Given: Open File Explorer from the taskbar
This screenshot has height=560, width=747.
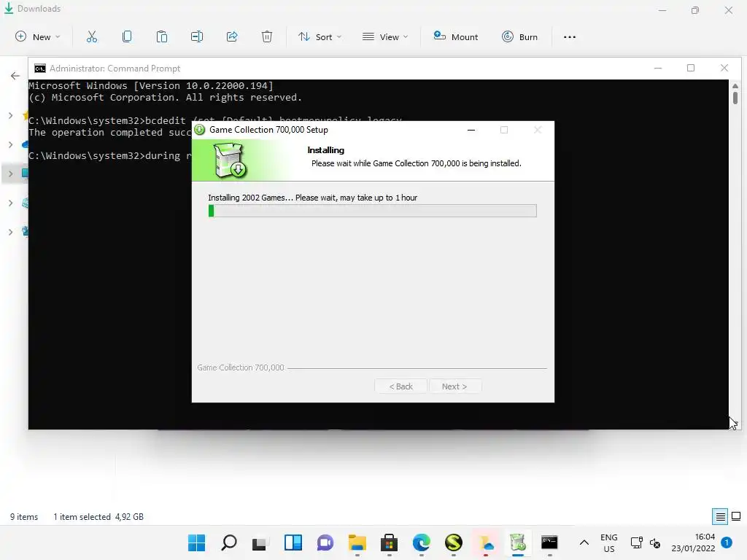Looking at the screenshot, I should click(357, 542).
